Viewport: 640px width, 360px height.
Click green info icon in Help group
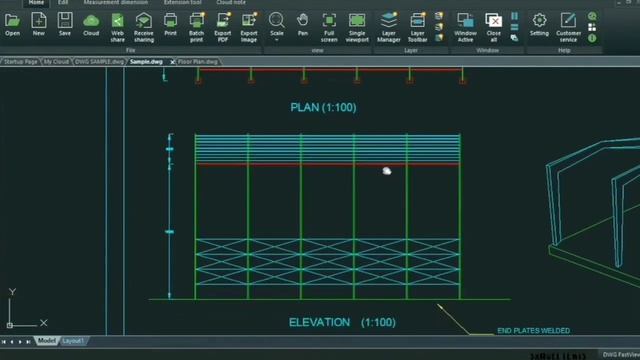[592, 38]
